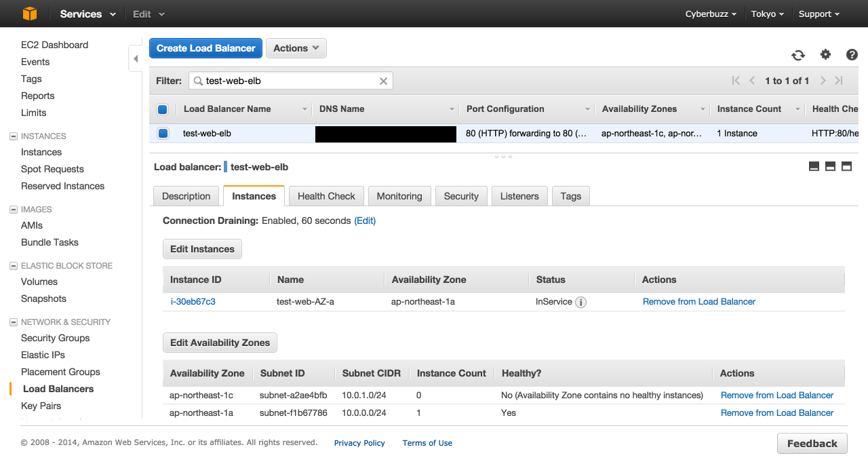
Task: Open the Tokyo region dropdown
Action: point(767,14)
